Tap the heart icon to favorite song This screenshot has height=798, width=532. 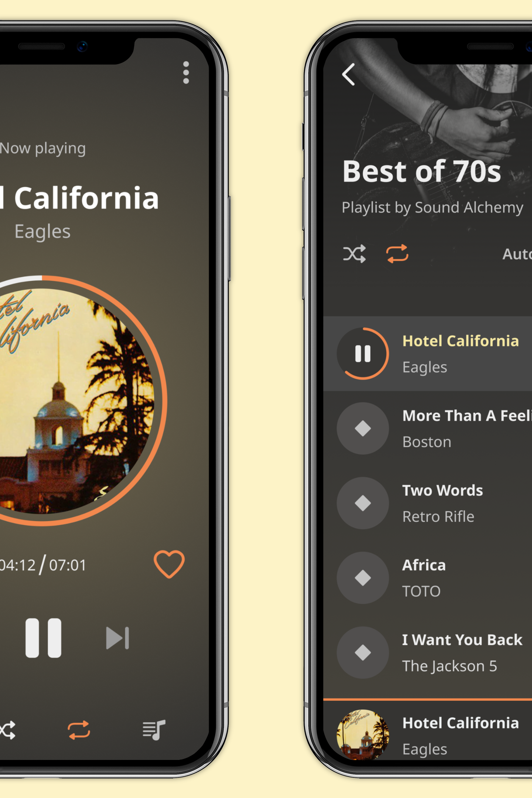[169, 564]
